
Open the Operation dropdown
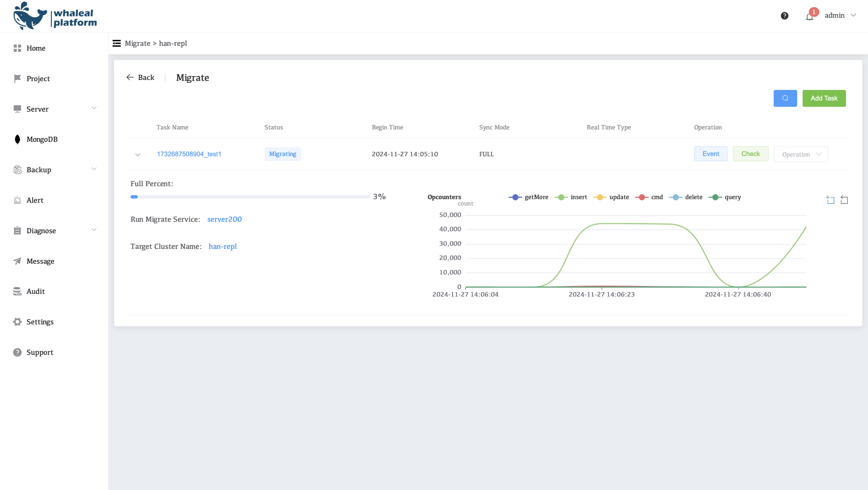(x=800, y=154)
